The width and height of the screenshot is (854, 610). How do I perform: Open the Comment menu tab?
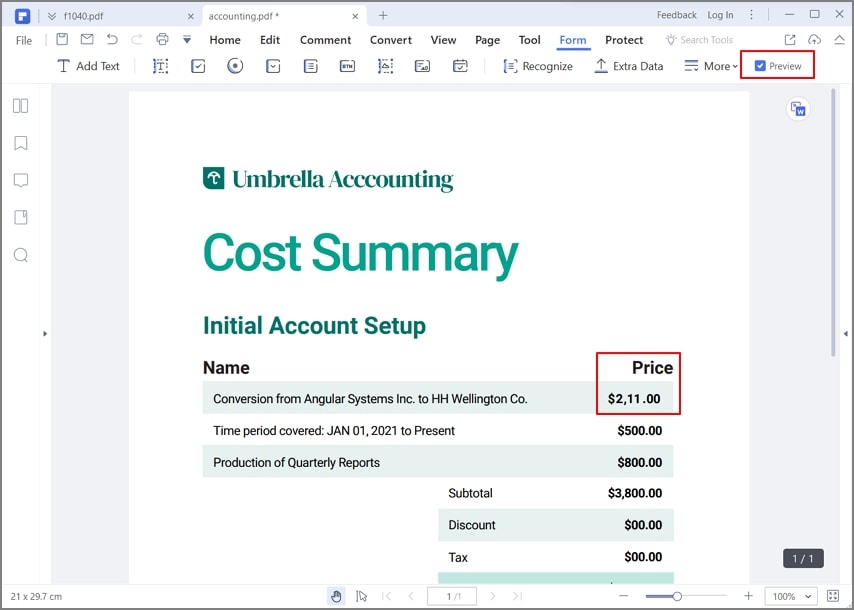pyautogui.click(x=325, y=40)
